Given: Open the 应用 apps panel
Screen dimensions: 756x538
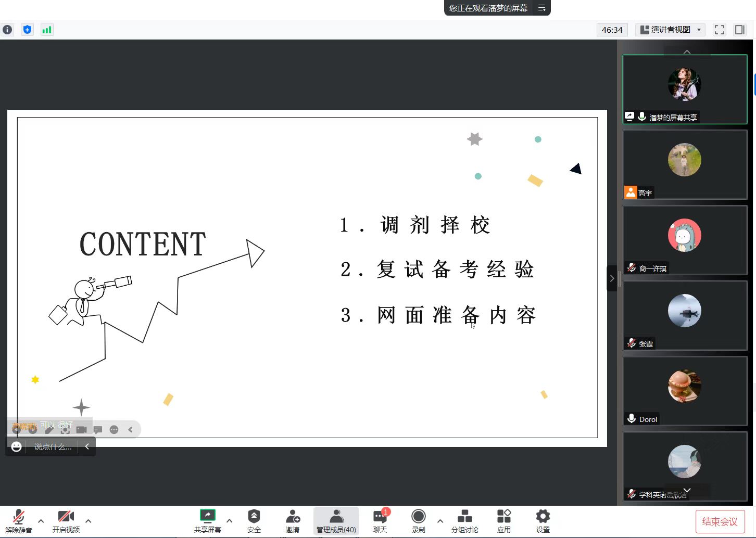Looking at the screenshot, I should [x=503, y=520].
